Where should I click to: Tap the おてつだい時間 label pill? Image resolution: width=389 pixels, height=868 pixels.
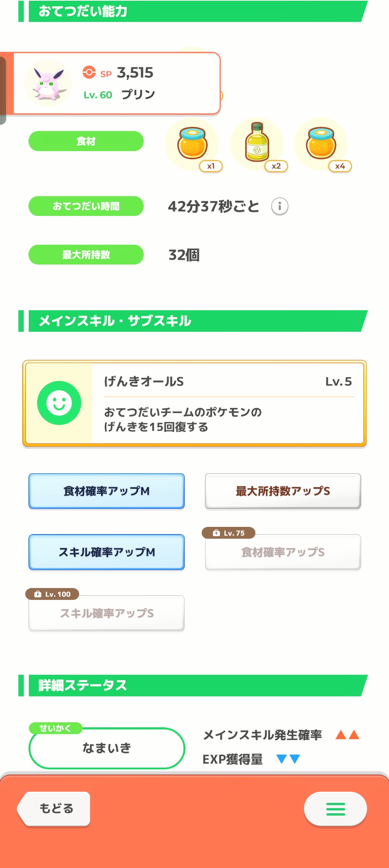coord(86,206)
